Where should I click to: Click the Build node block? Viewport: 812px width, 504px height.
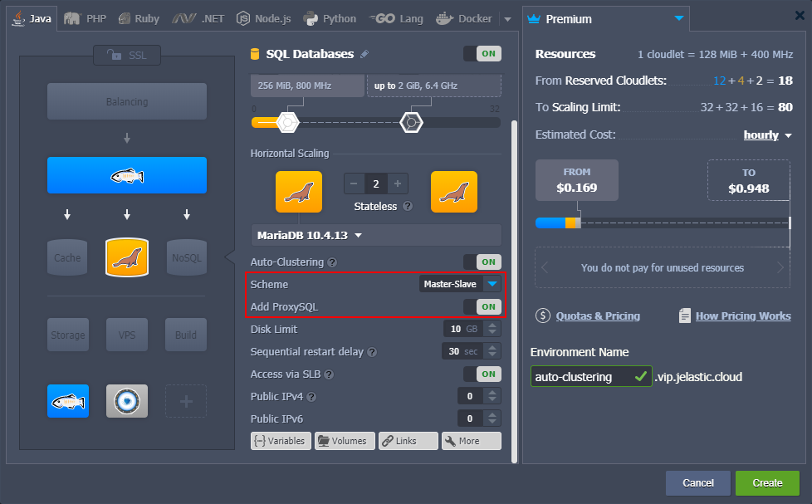pos(186,335)
